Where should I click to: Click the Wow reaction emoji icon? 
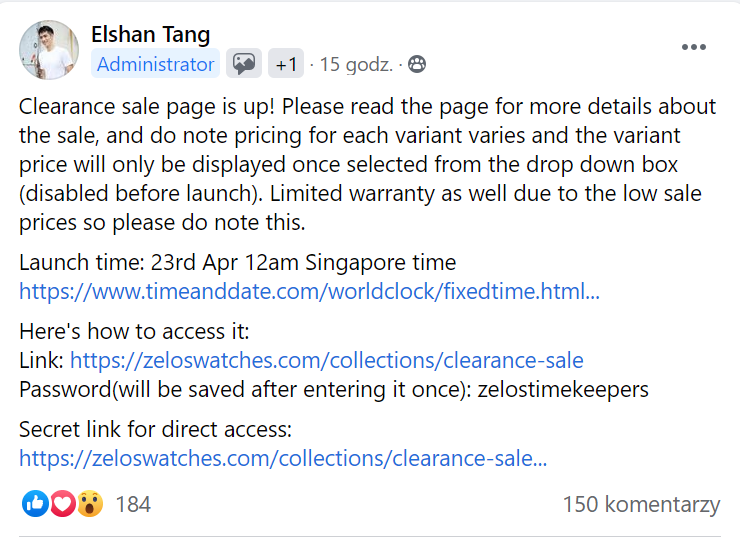point(89,504)
